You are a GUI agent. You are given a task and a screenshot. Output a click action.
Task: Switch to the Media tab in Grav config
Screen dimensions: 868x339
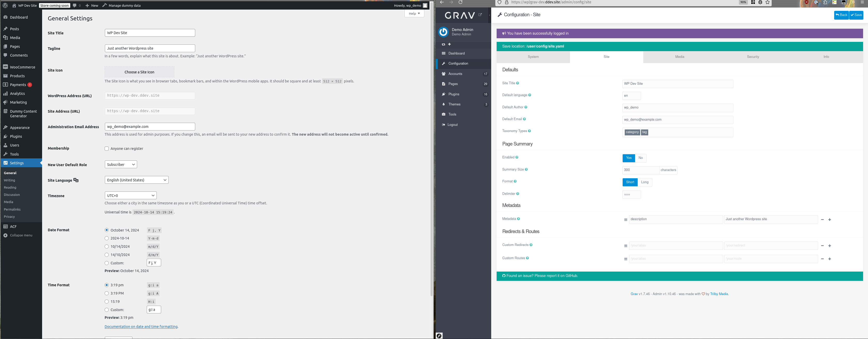click(x=679, y=57)
